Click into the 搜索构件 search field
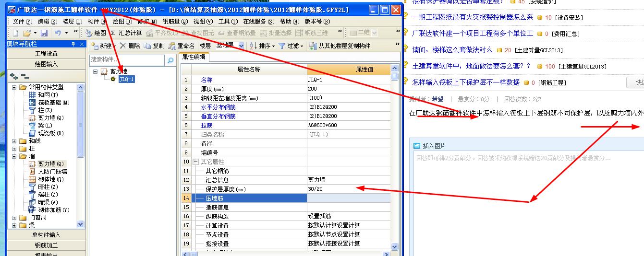Screen dimensions: 644x256 click(x=127, y=60)
